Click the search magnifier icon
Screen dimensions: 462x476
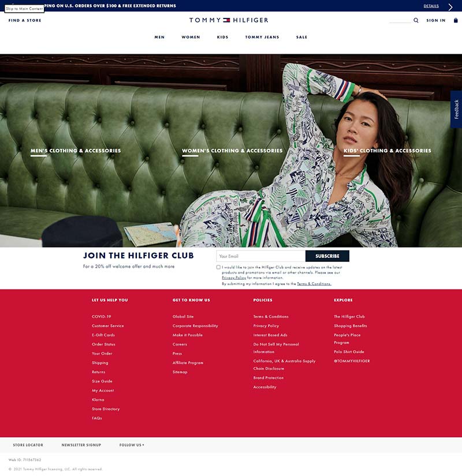(416, 20)
